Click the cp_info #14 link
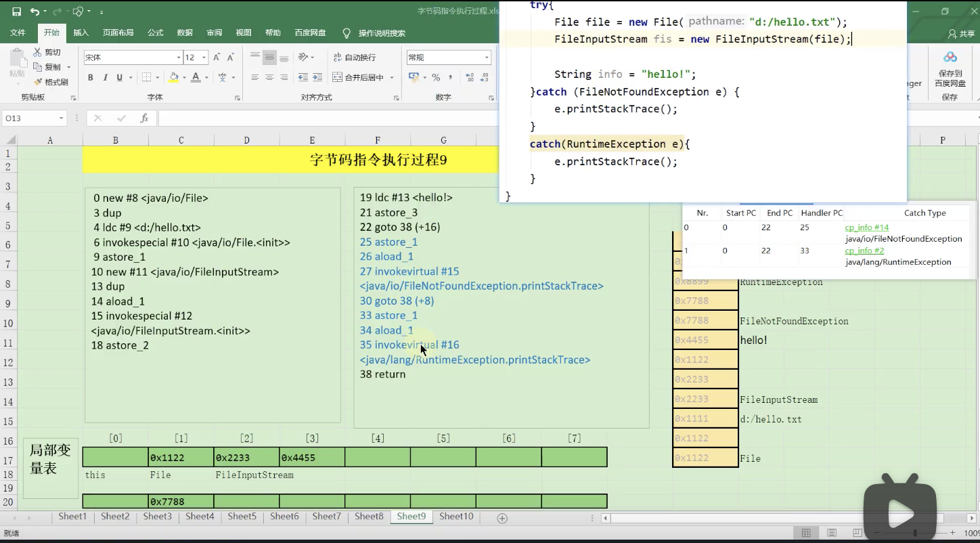The height and width of the screenshot is (543, 980). tap(867, 228)
